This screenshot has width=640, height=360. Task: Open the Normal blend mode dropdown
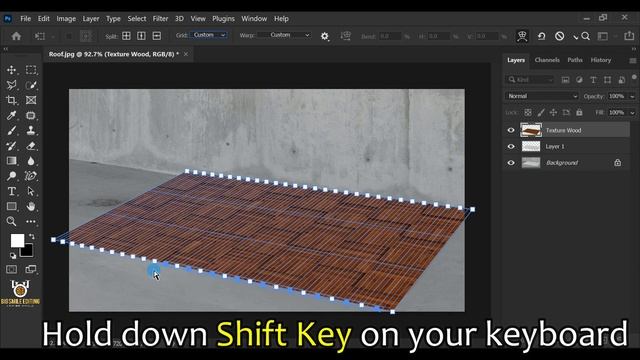542,96
